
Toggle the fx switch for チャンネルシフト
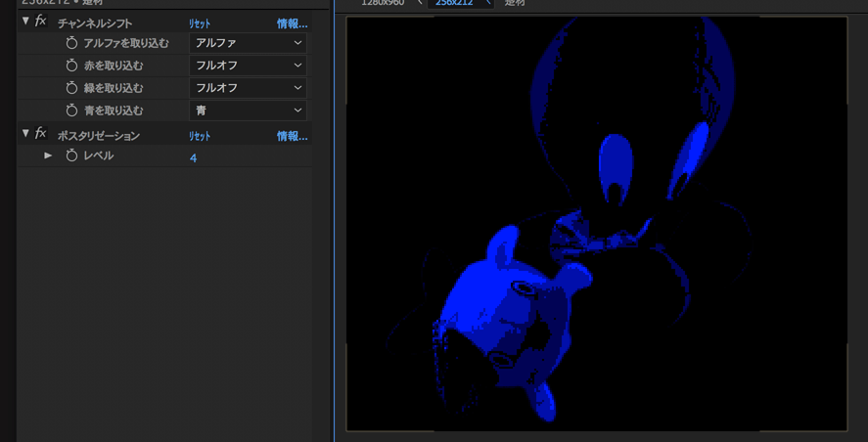tap(41, 22)
